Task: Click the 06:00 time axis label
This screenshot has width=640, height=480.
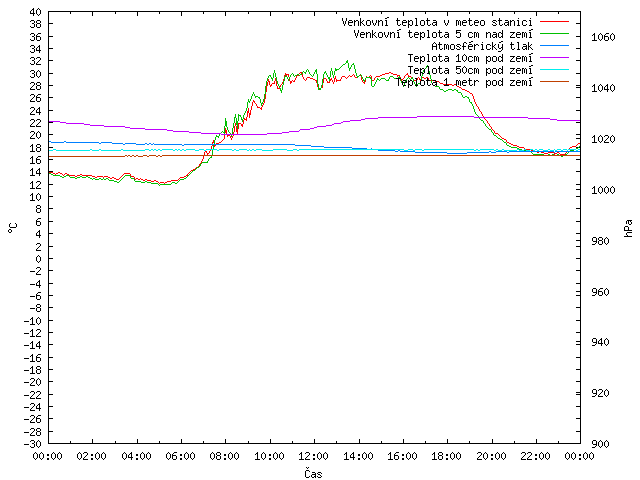Action: click(x=180, y=456)
